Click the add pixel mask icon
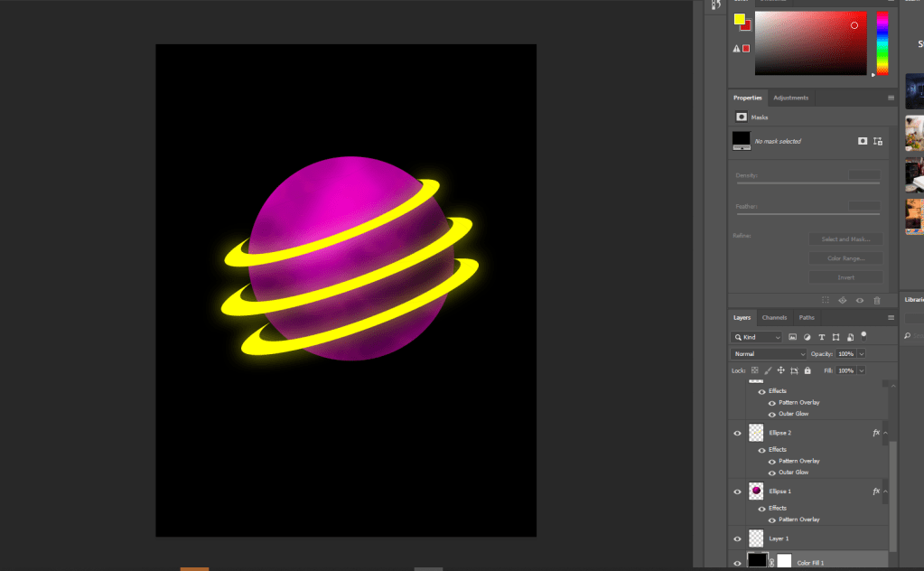This screenshot has width=924, height=571. [x=863, y=141]
